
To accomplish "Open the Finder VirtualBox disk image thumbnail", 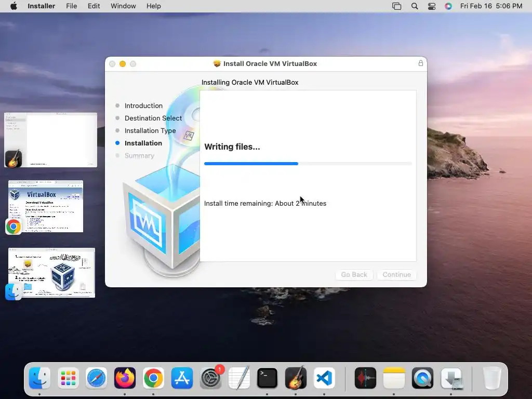I will [x=51, y=273].
